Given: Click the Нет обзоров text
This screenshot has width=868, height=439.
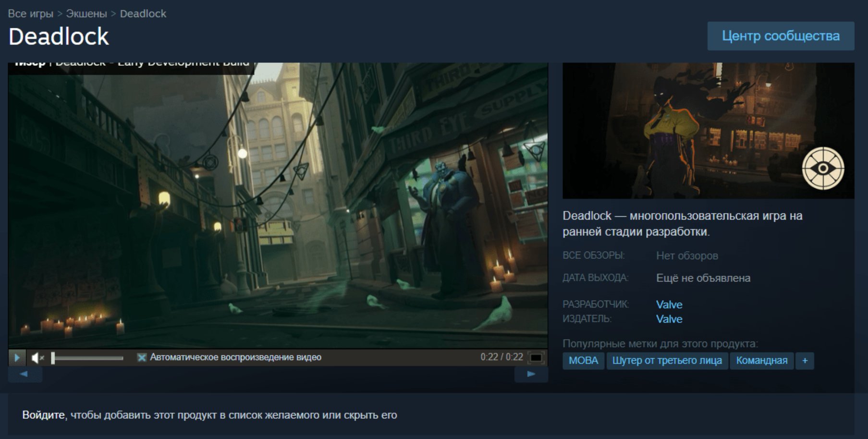Looking at the screenshot, I should [687, 256].
